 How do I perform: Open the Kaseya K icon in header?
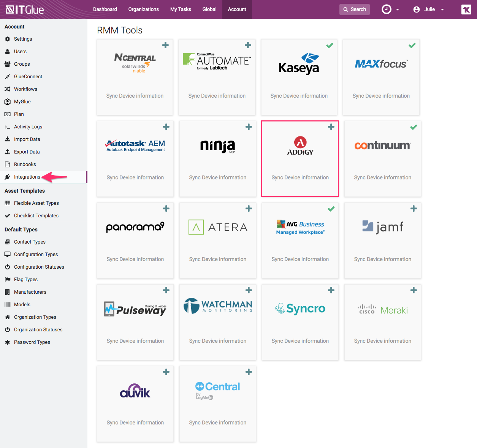point(466,9)
